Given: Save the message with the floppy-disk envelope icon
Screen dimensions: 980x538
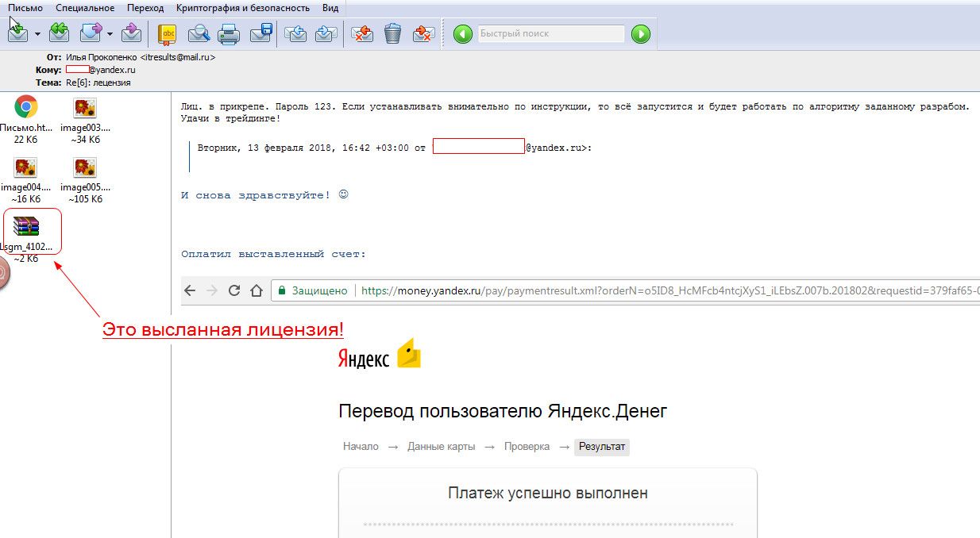Looking at the screenshot, I should point(260,33).
